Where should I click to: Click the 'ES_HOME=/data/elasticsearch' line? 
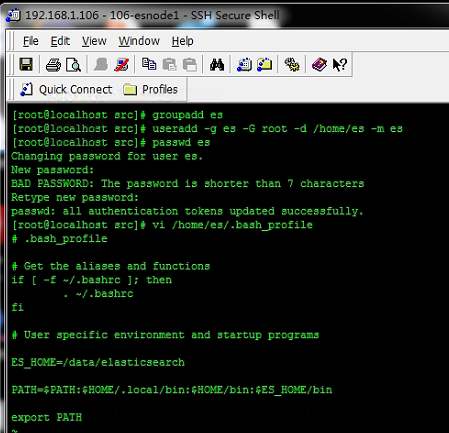tap(98, 362)
